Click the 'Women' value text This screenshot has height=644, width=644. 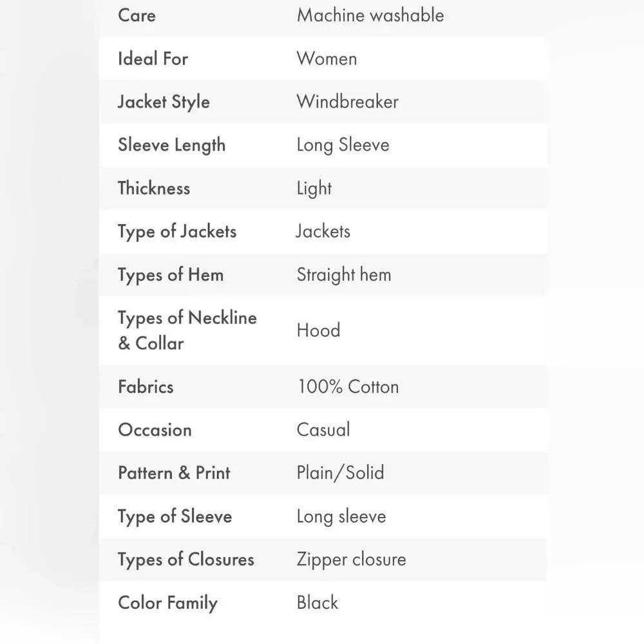tap(327, 59)
